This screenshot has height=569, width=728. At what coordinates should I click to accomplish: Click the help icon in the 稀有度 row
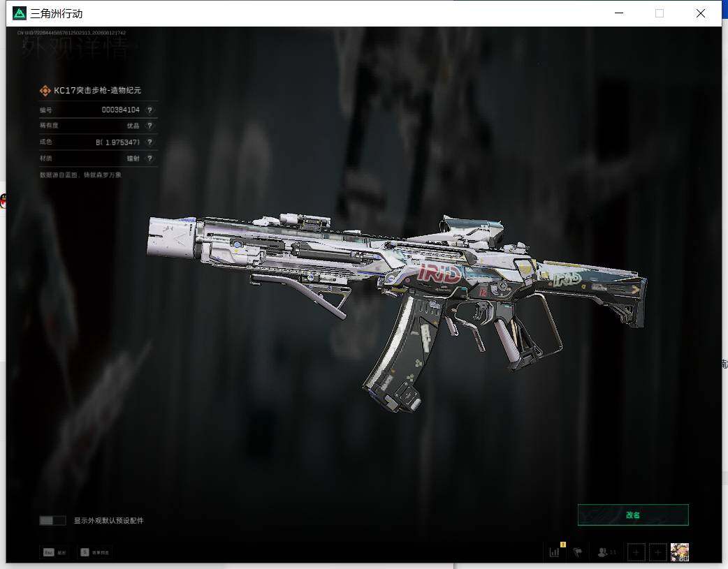(150, 126)
